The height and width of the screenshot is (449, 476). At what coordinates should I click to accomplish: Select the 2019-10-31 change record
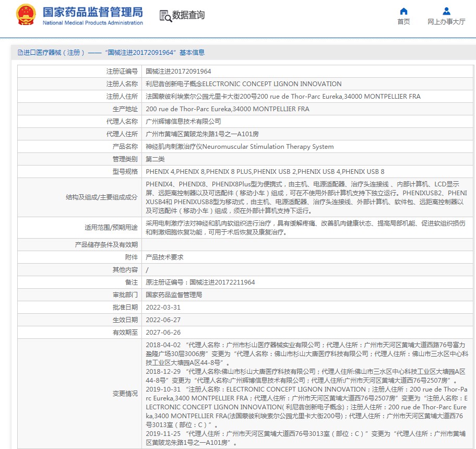tap(306, 407)
